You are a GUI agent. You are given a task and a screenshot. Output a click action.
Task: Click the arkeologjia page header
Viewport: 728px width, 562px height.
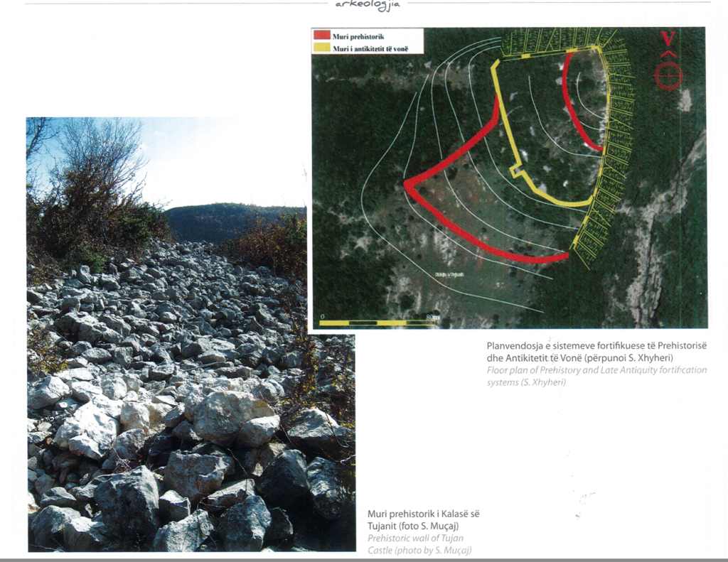(368, 5)
